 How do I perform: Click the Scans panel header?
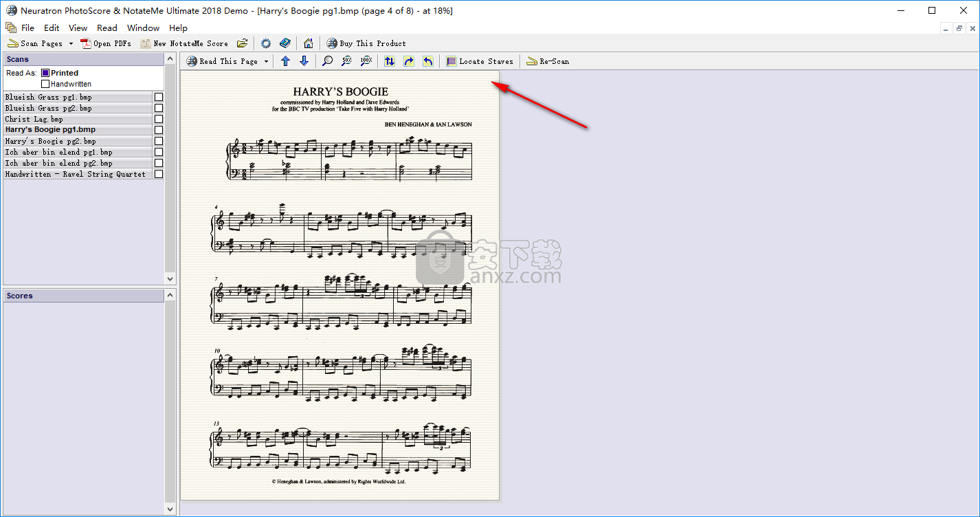84,59
